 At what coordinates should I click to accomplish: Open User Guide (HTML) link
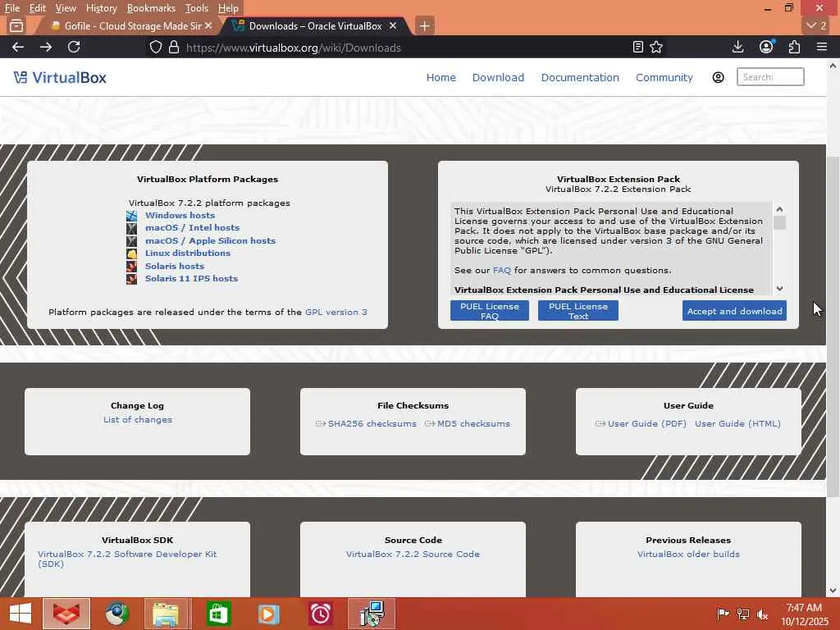(737, 424)
